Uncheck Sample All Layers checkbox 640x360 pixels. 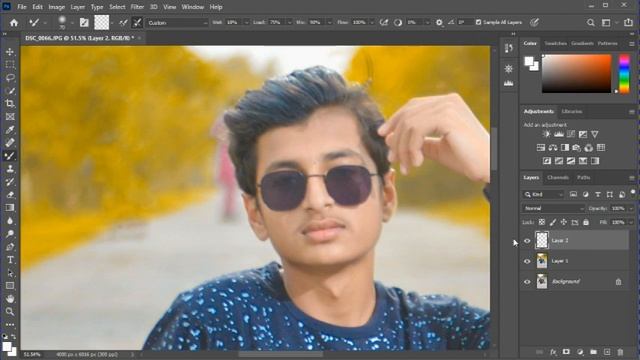[478, 22]
